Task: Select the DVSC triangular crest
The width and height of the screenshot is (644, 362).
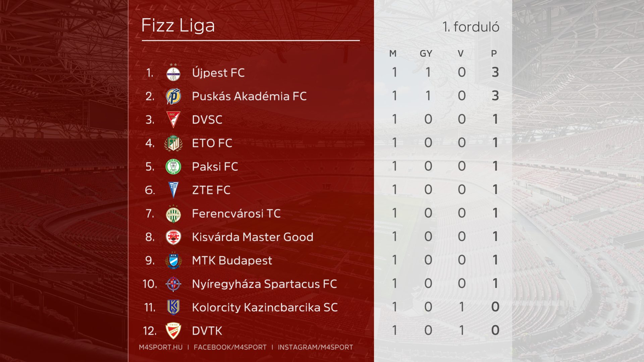Action: click(x=173, y=120)
